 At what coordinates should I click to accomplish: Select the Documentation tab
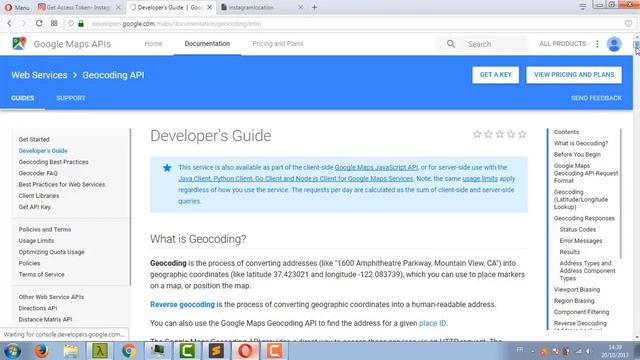pos(207,44)
